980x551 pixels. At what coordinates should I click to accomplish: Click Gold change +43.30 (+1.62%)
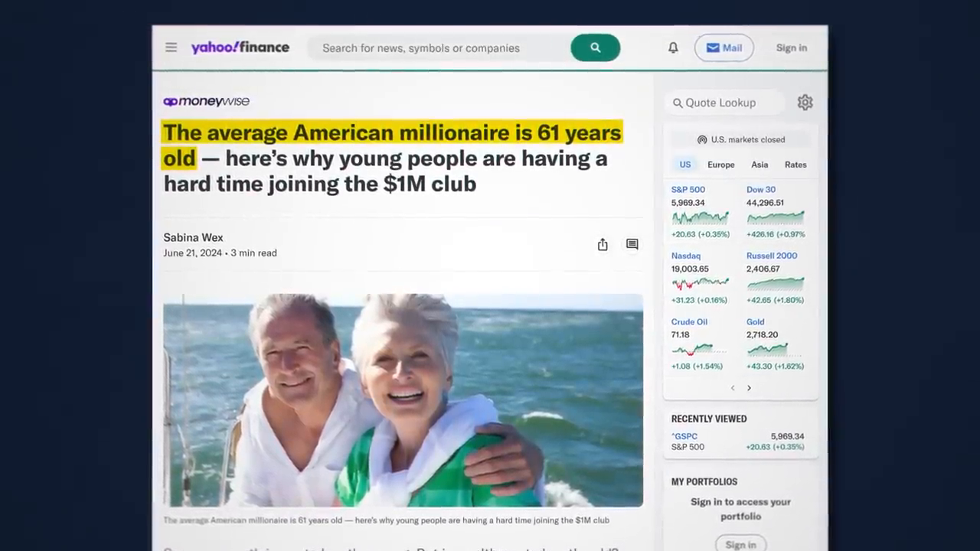click(775, 367)
